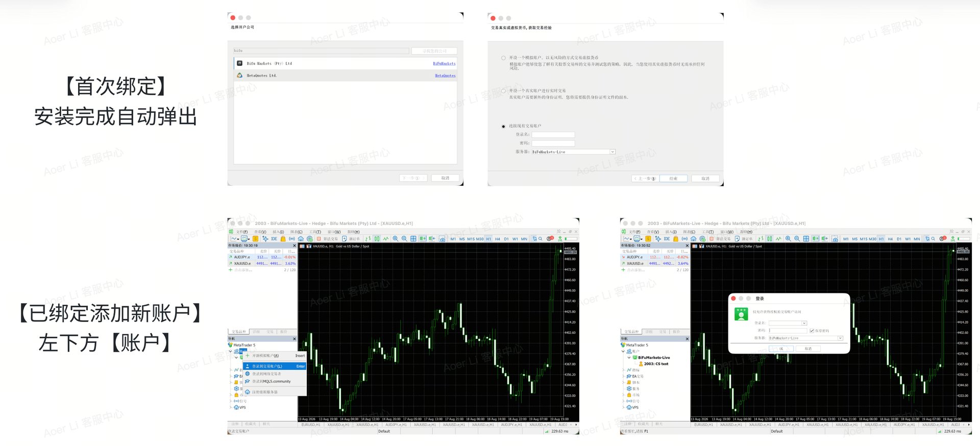
Task: Select the D1 timeframe in right MetaTrader window
Action: 899,239
